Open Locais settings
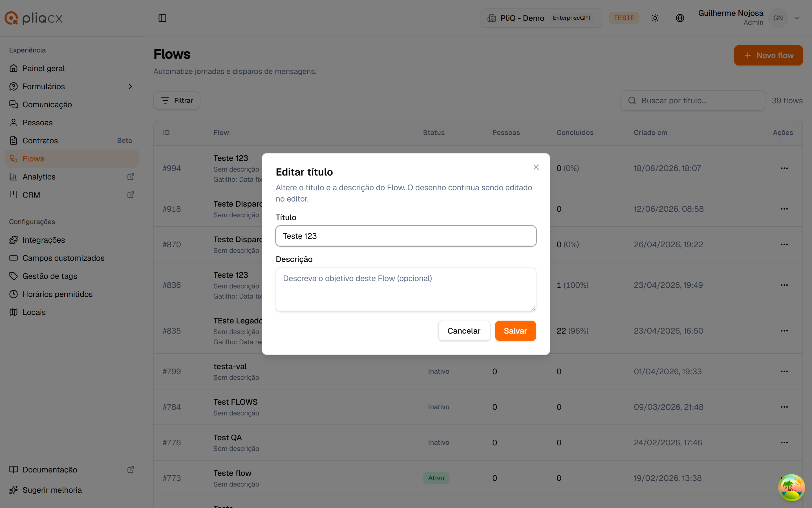812x508 pixels. click(x=72, y=312)
